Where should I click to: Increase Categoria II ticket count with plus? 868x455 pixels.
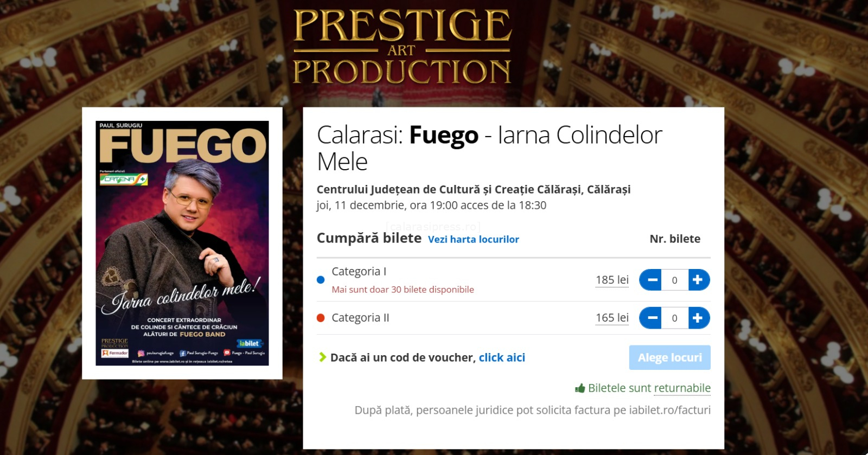click(x=699, y=318)
